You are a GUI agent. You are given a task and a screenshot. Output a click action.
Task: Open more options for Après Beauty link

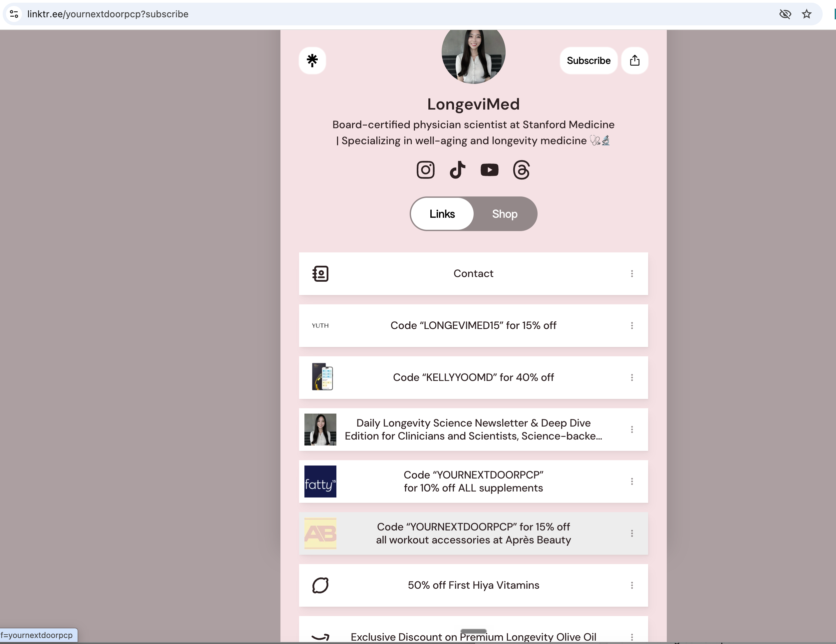[632, 533]
